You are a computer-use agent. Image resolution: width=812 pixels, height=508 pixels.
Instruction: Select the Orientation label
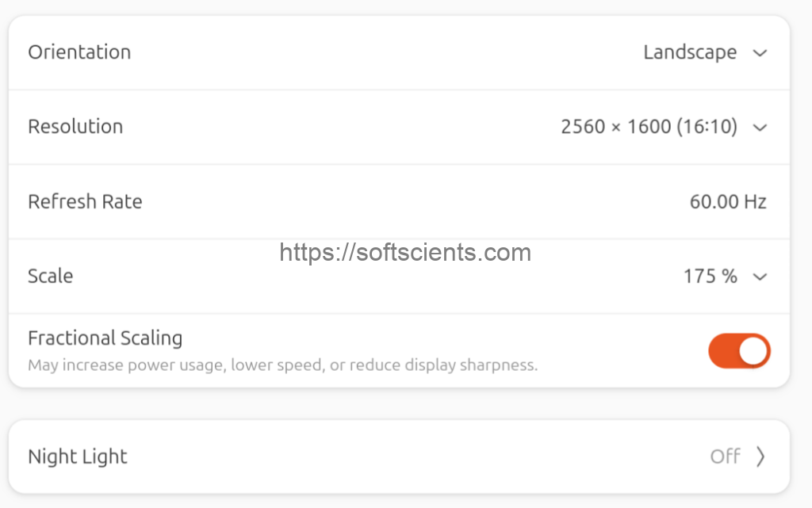click(79, 52)
